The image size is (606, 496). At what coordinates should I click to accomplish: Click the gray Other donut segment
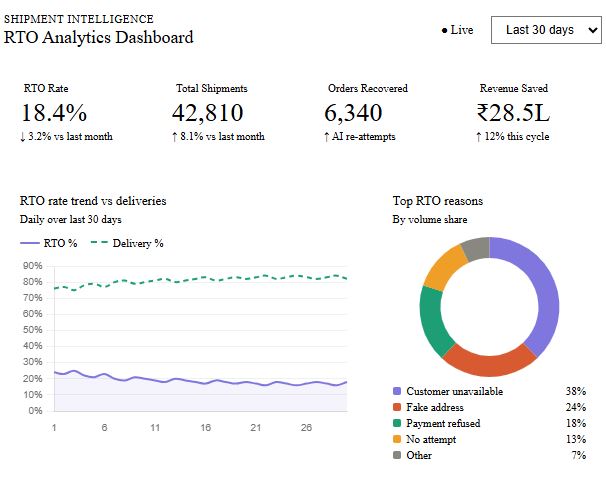477,249
